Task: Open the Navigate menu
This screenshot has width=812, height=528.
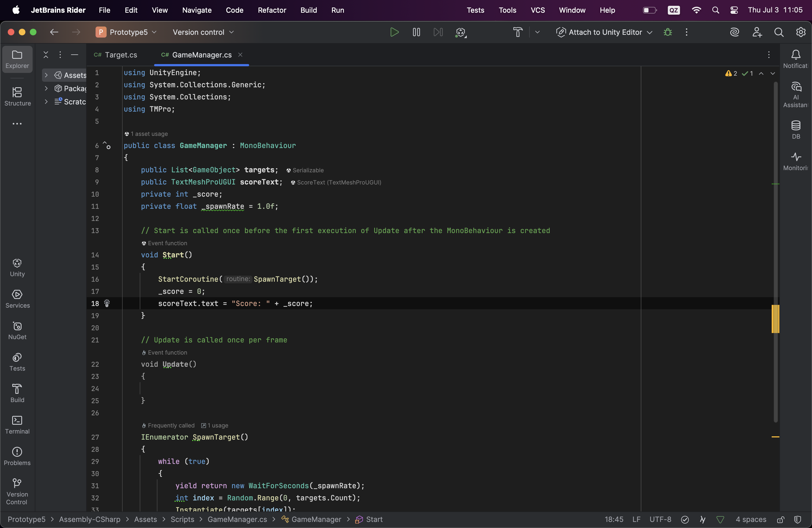Action: pyautogui.click(x=197, y=10)
